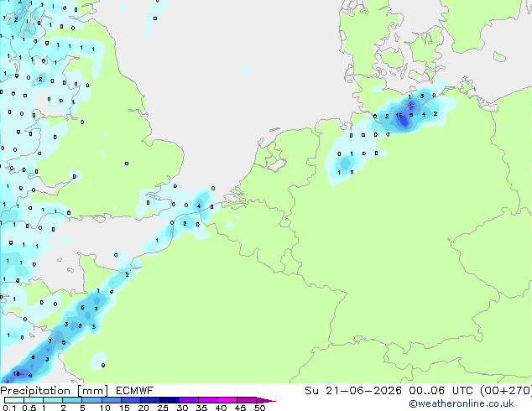The width and height of the screenshot is (532, 411).
Task: Click the forecast date 'Su 21-06-2026' text
Action: [353, 391]
